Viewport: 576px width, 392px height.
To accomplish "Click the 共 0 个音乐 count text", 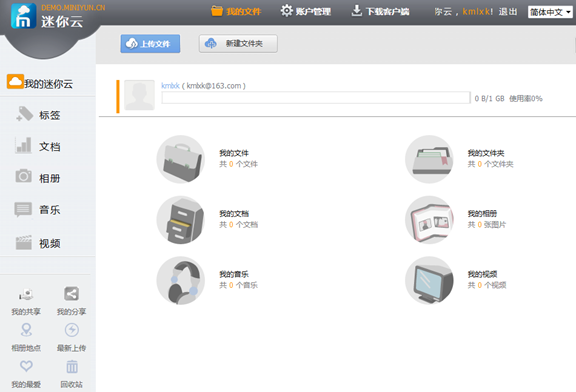I will [x=238, y=285].
